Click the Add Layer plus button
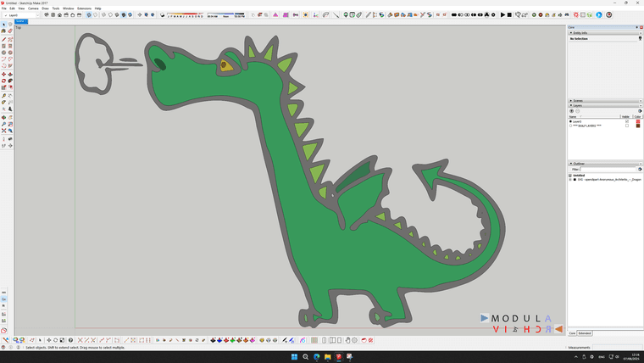Screen dimensions: 644x363 click(x=571, y=111)
